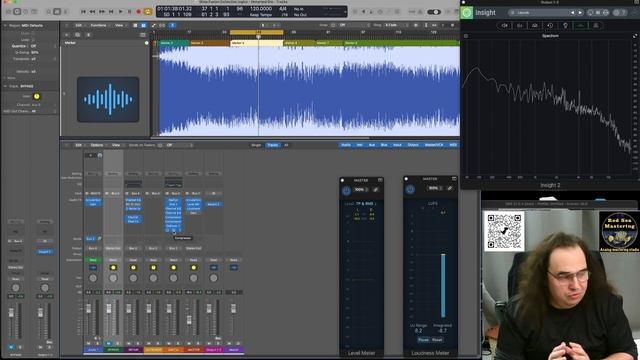Select next preset arrow in Insight
The image size is (640, 360).
pos(580,13)
